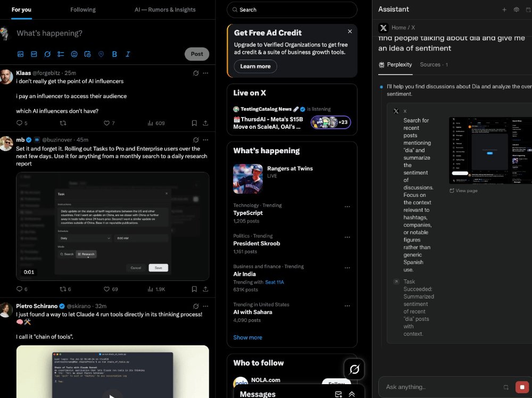Open the President Skroob trending topic

tap(256, 243)
